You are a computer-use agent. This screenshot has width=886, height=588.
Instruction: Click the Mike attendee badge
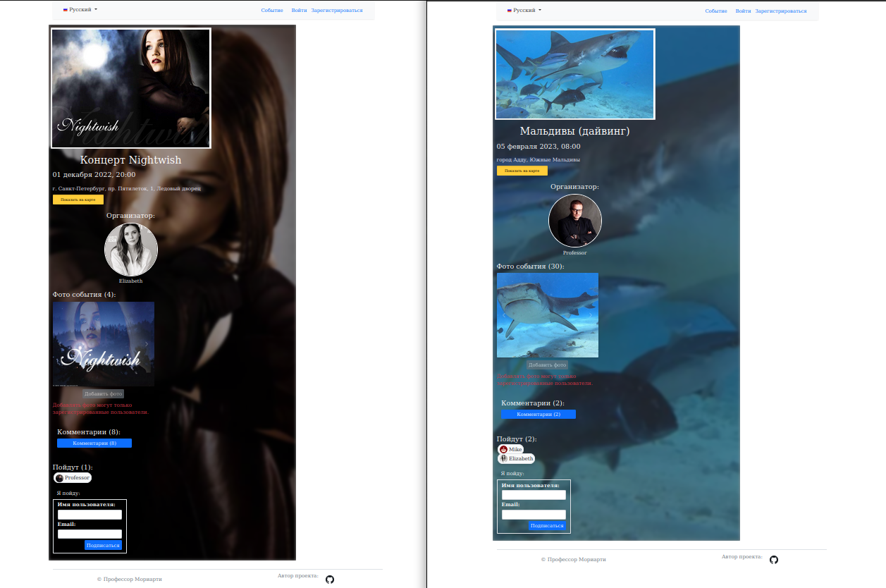(x=510, y=449)
